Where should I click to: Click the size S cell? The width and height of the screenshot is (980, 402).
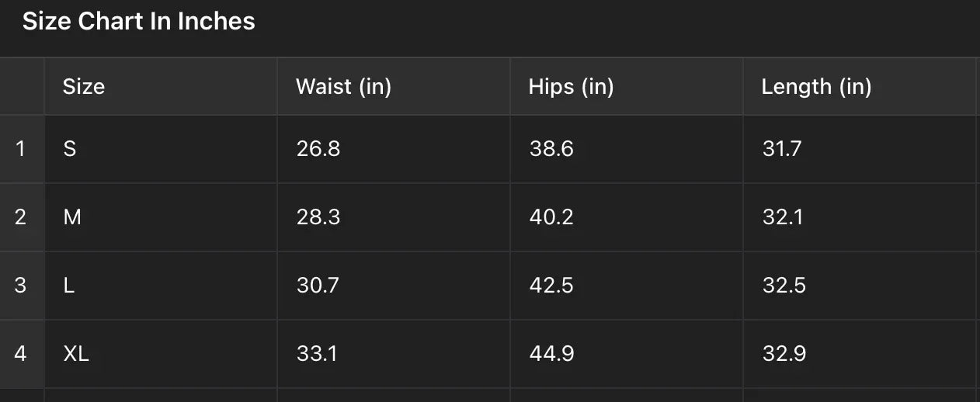70,148
